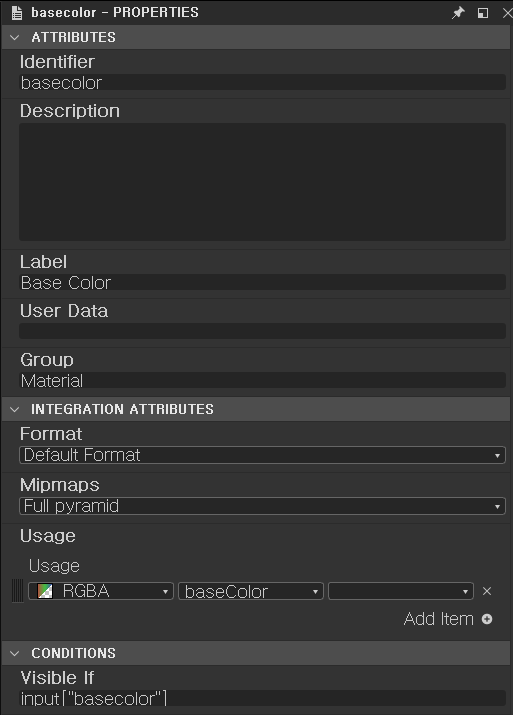Click the Group label
Screen dimensions: 513x715
47,360
